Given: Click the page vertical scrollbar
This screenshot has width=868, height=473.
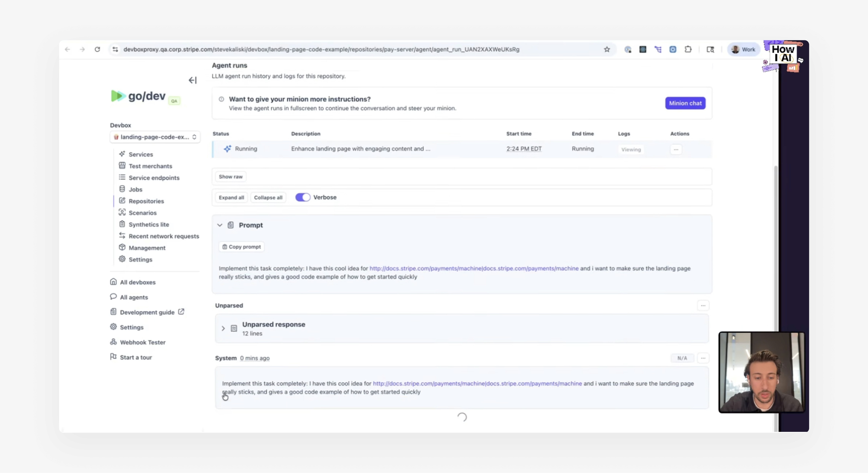Looking at the screenshot, I should [776, 249].
